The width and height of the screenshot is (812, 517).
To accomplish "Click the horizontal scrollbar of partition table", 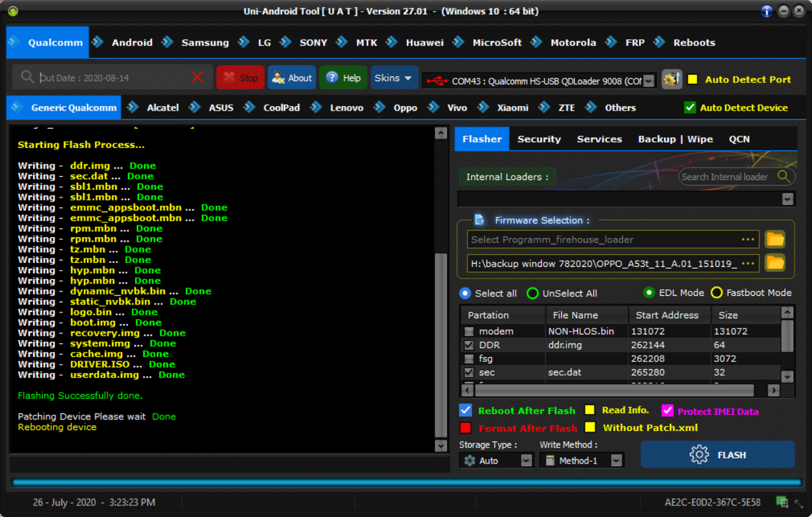I will point(614,390).
